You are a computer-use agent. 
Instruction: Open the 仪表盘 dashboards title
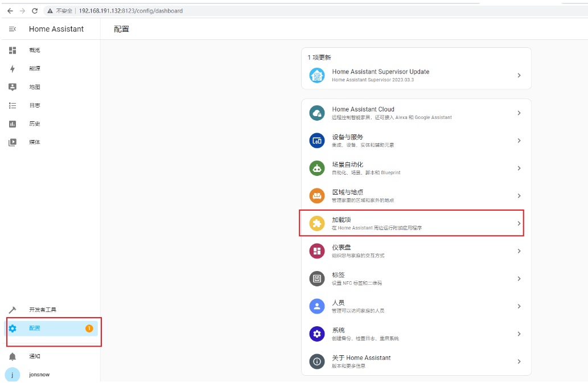click(x=342, y=247)
